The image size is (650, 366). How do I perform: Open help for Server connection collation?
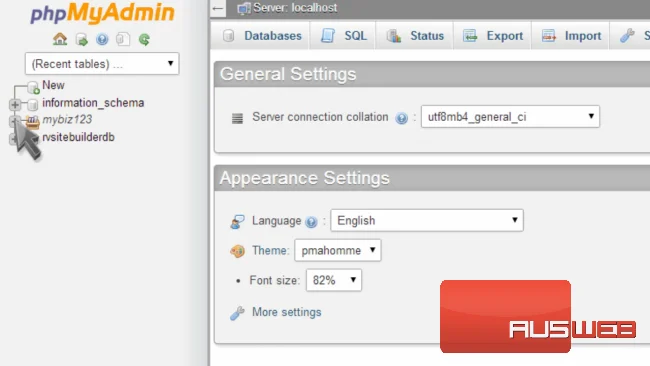[401, 118]
